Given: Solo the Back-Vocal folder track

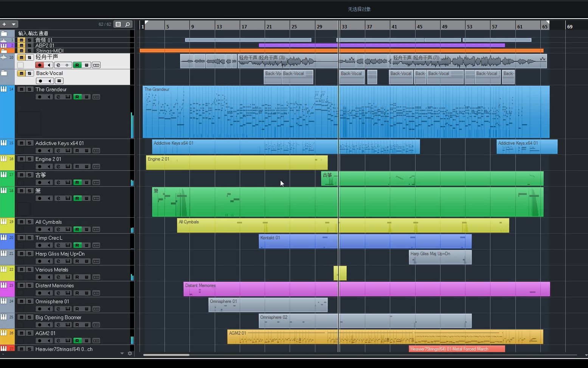Looking at the screenshot, I should point(29,73).
